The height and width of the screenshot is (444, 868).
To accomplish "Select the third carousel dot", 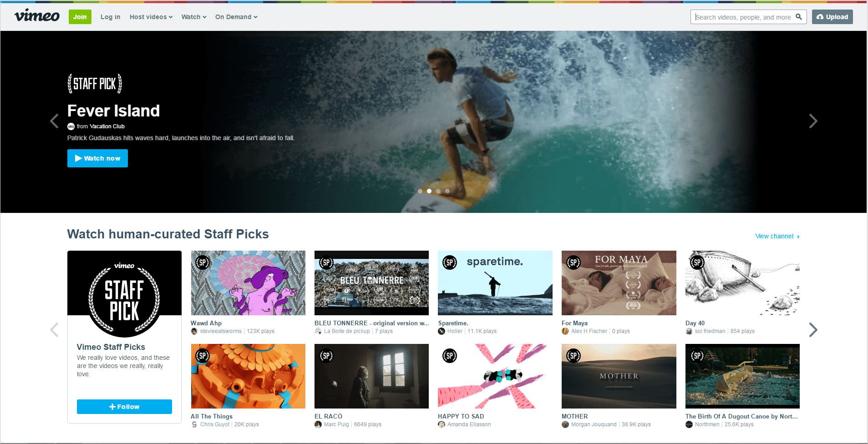I will tap(438, 191).
